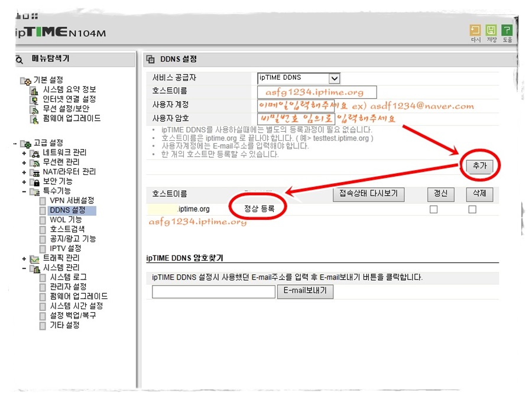Collapse the 특수기능 node
This screenshot has height=399, width=532.
24,192
